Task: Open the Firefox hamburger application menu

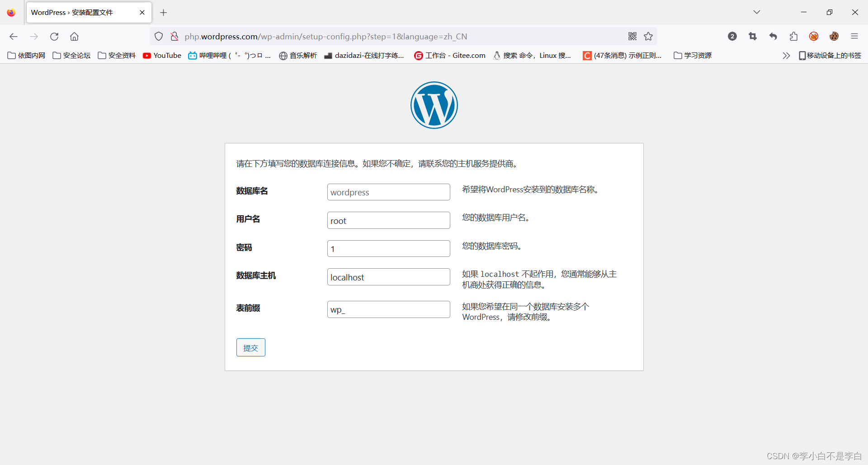Action: [x=855, y=36]
